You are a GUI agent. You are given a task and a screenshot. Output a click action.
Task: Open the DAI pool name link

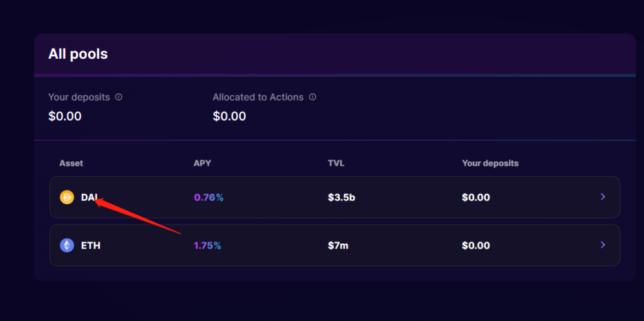coord(89,197)
